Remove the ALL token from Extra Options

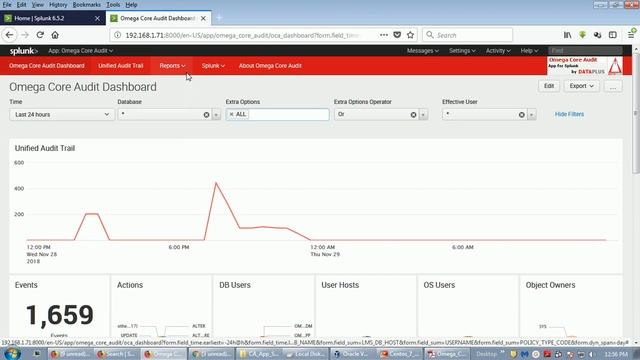[x=231, y=115]
